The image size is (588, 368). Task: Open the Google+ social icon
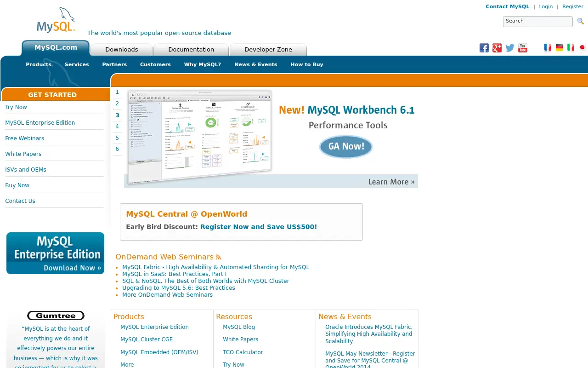click(x=497, y=48)
